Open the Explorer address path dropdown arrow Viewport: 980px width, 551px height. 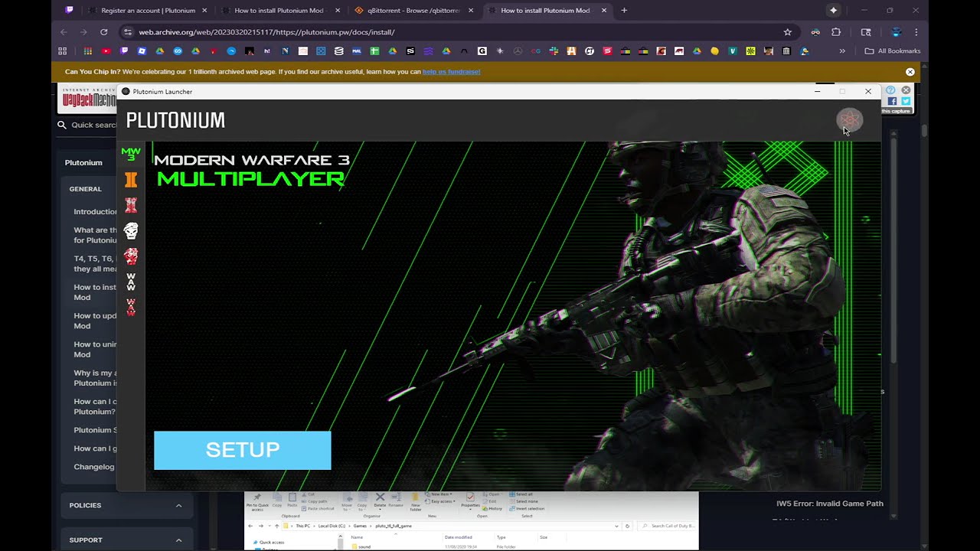(617, 527)
